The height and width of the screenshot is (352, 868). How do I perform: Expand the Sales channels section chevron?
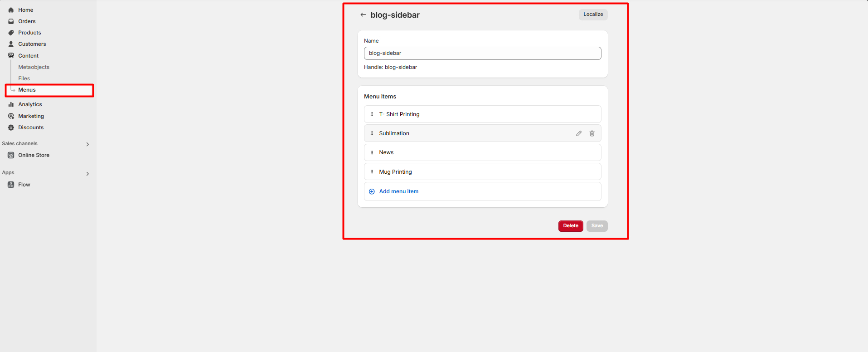click(x=87, y=144)
